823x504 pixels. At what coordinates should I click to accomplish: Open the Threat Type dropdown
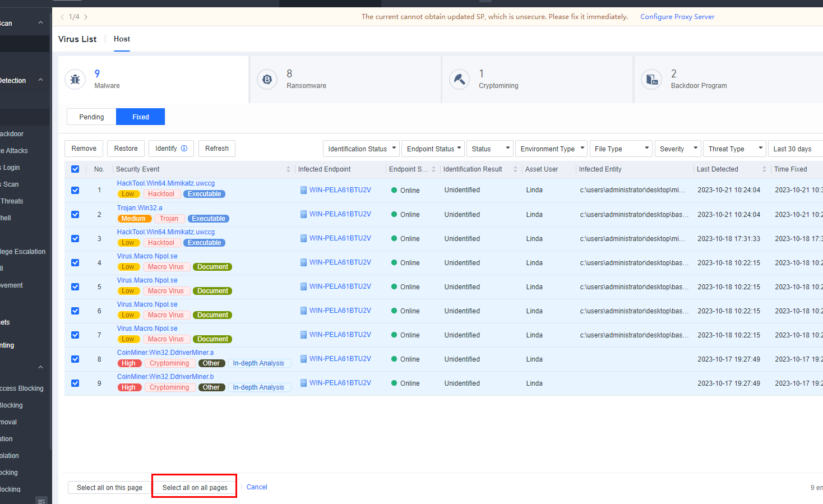click(734, 149)
